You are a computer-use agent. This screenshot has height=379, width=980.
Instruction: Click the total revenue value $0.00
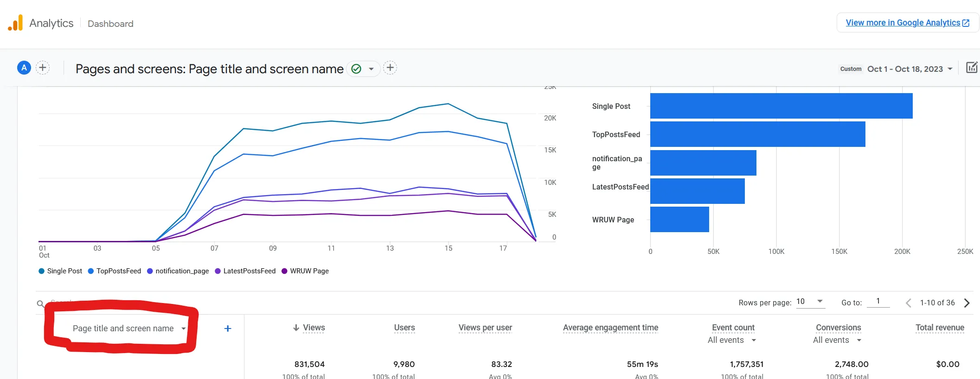948,364
